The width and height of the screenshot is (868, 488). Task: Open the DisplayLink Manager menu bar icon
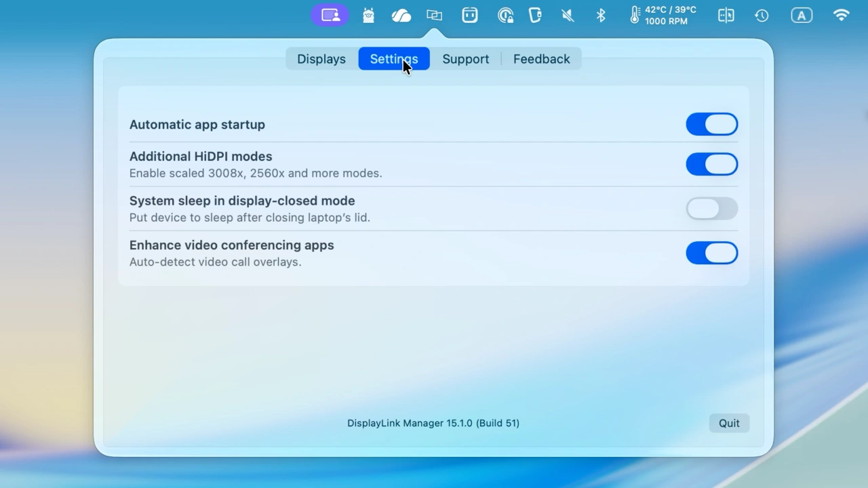[330, 15]
